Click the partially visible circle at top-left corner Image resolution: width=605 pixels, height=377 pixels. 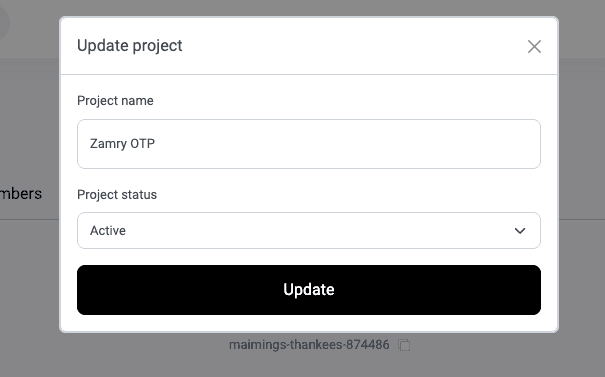(4, 22)
